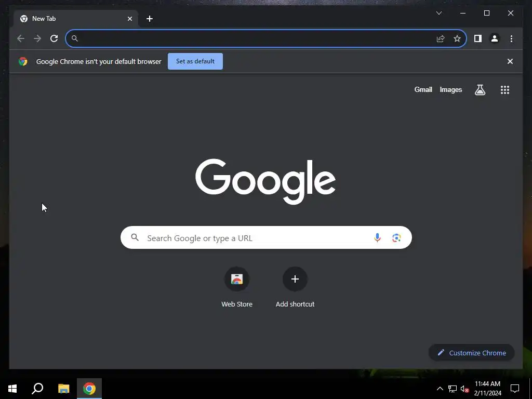The image size is (532, 399).
Task: Select the New Tab tab
Action: [x=76, y=19]
